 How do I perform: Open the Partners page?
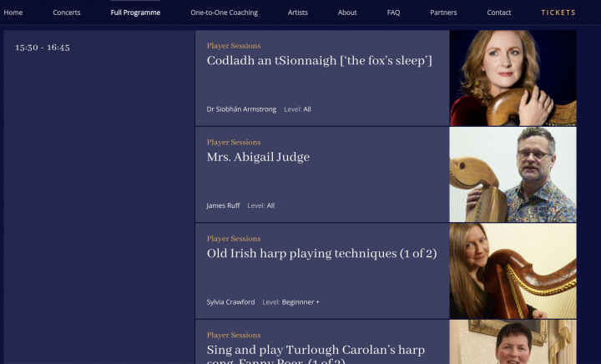(x=443, y=13)
